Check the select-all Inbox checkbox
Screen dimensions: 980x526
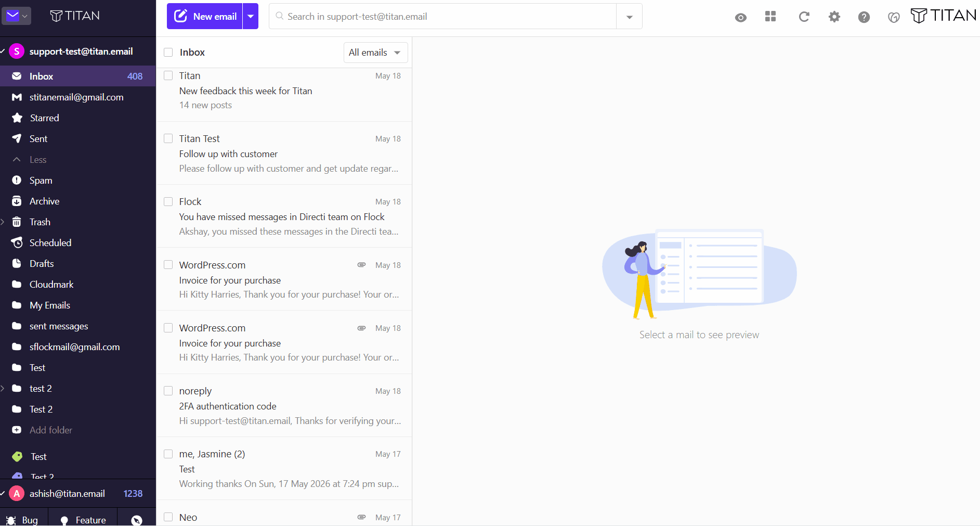coord(168,53)
